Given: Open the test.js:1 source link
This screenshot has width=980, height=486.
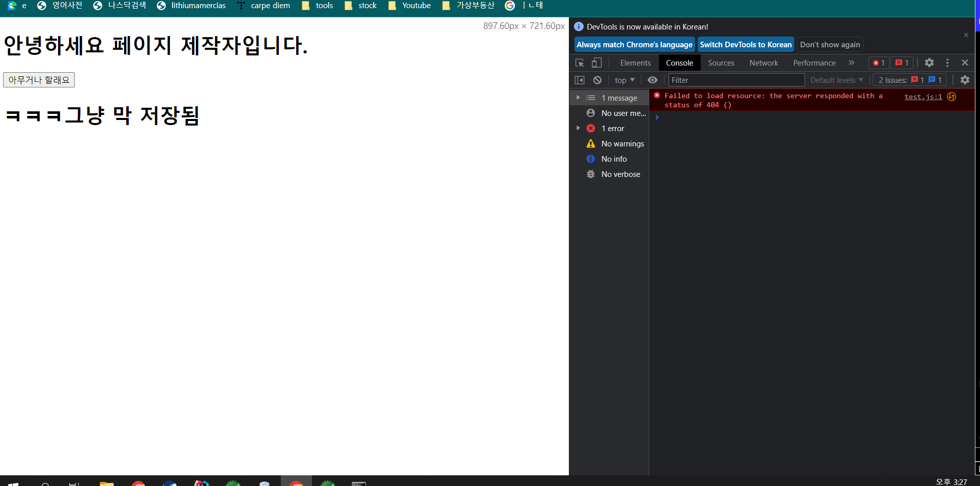Looking at the screenshot, I should click(x=923, y=97).
